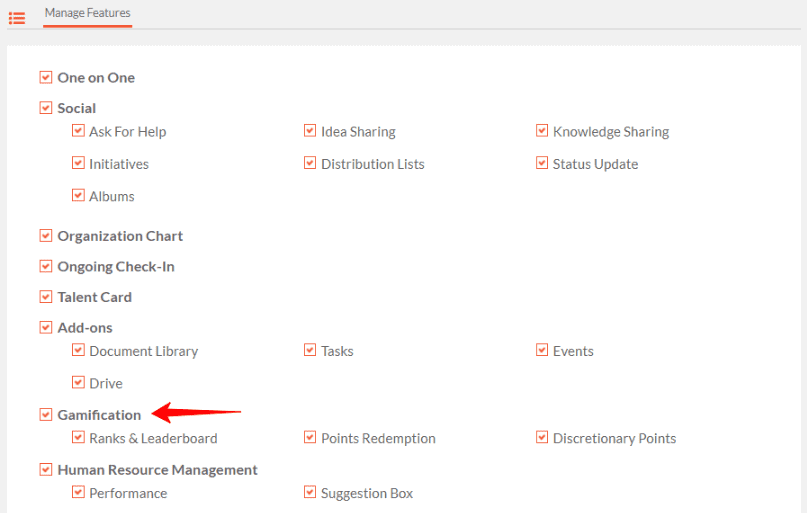Uncheck the Gamification checkbox
The width and height of the screenshot is (807, 513).
(x=46, y=414)
